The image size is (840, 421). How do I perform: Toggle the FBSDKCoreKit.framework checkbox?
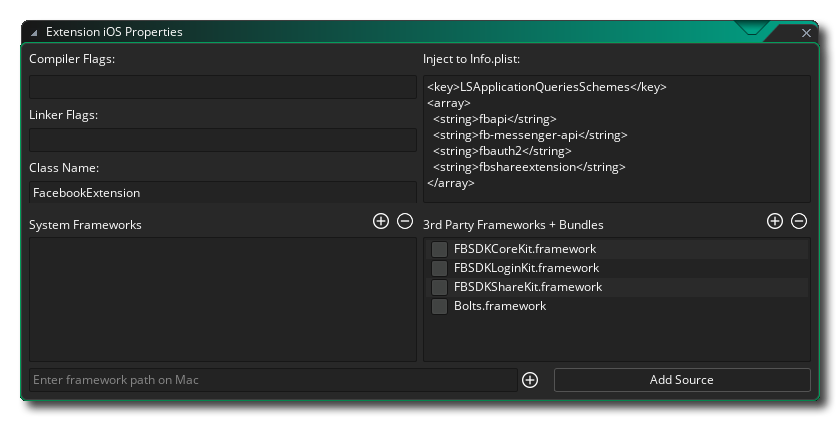pos(439,249)
